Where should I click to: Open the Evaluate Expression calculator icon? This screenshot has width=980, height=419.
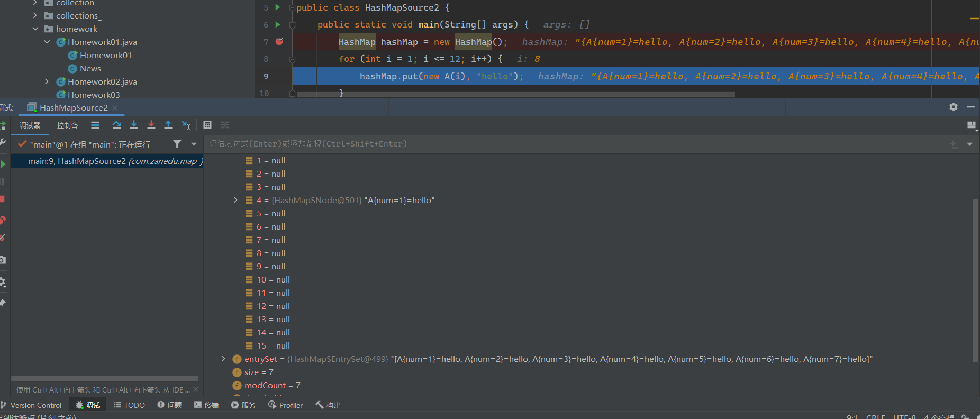click(x=207, y=125)
